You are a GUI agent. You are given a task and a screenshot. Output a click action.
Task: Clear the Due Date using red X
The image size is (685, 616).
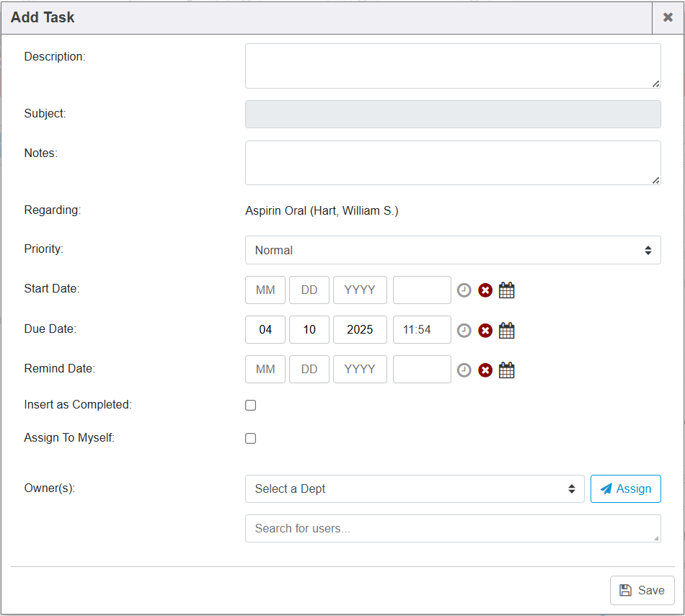tap(485, 330)
